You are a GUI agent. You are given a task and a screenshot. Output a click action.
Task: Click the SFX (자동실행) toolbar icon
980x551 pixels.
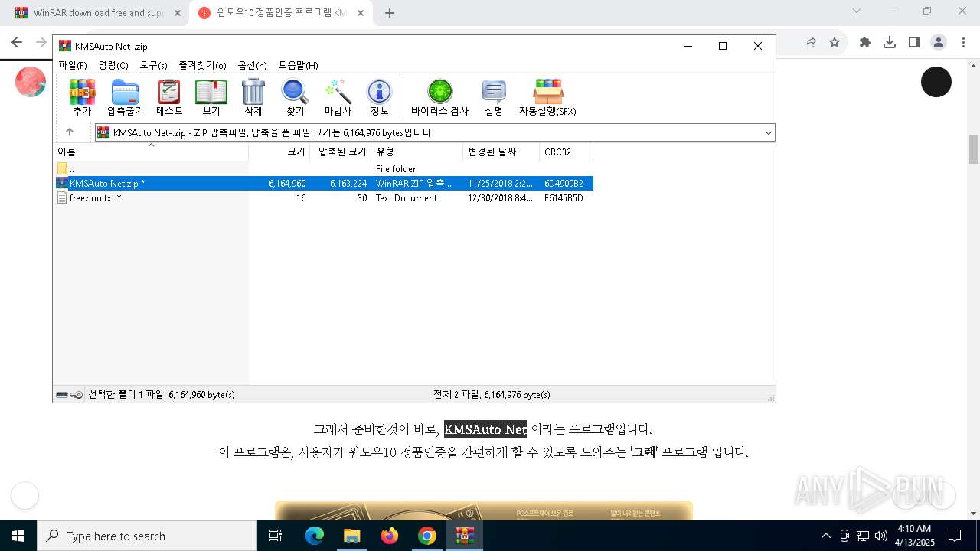point(547,97)
